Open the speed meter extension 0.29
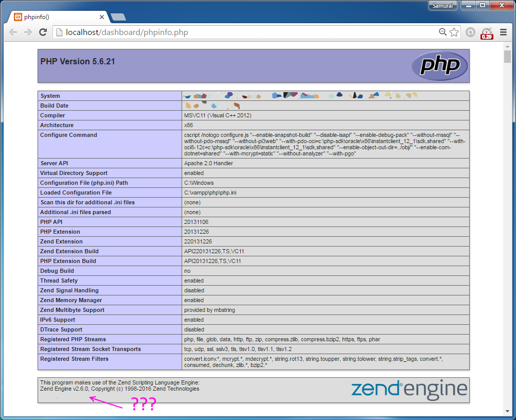The width and height of the screenshot is (516, 420). (487, 33)
